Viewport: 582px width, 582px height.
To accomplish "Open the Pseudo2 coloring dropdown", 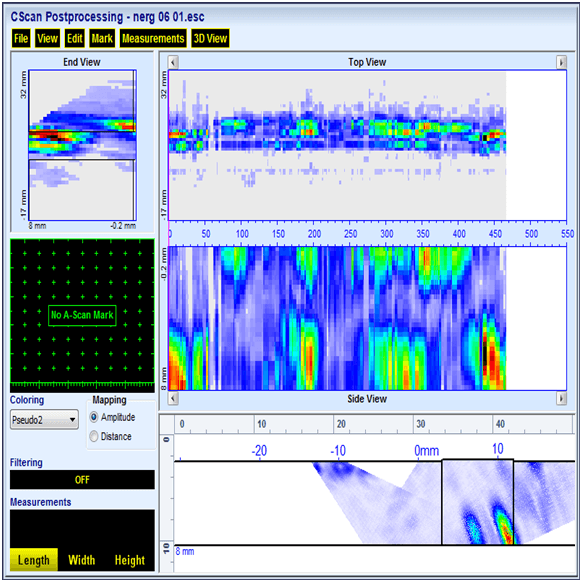I will [44, 420].
